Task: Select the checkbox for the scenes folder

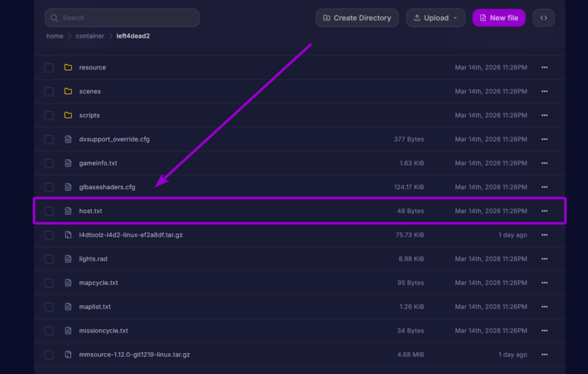Action: [49, 91]
